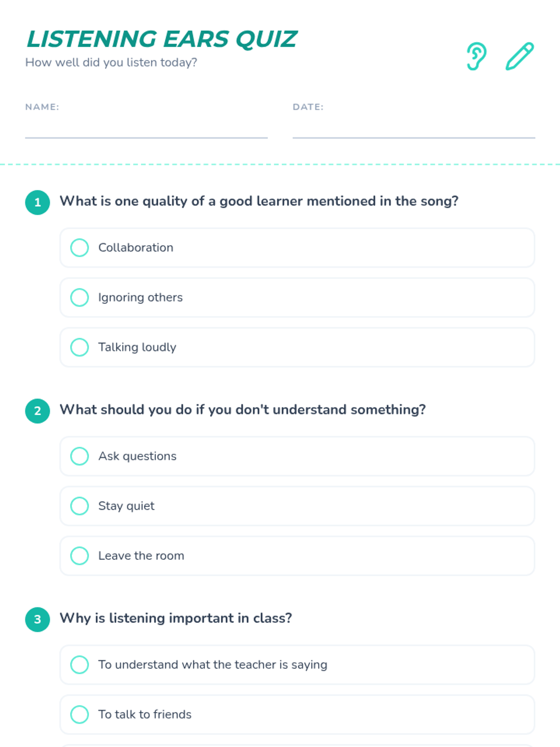Choose the Stay quiet answer
560x747 pixels.
(297, 506)
